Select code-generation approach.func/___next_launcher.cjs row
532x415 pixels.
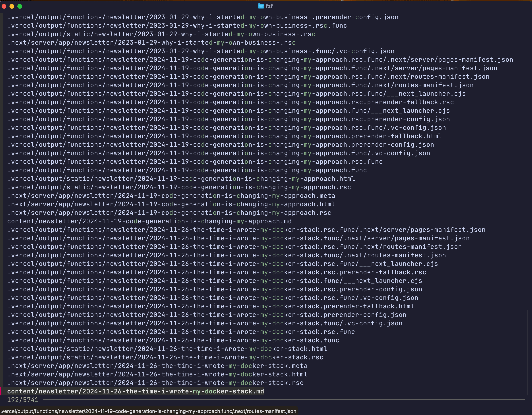(x=228, y=111)
